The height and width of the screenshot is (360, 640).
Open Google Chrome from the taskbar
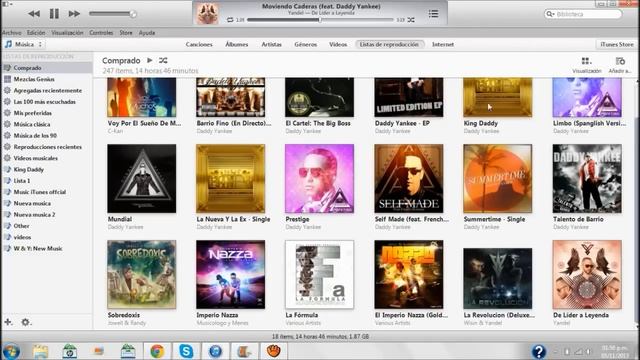point(157,351)
